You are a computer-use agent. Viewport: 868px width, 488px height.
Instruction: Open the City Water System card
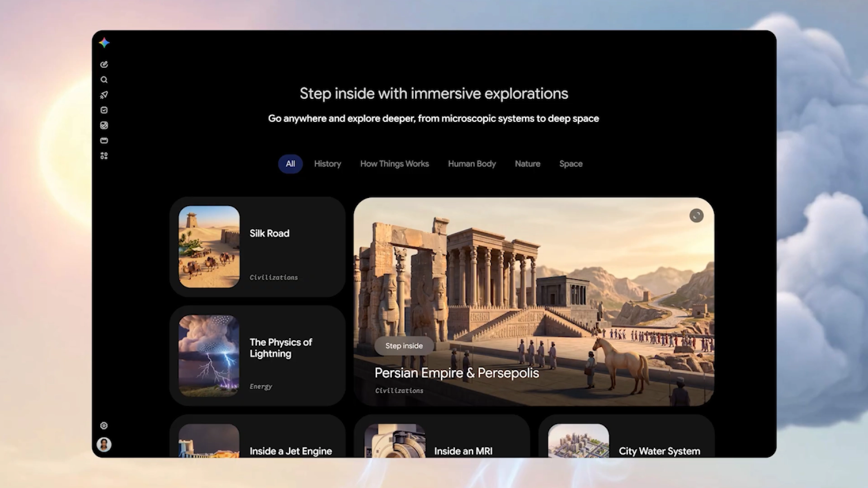(626, 436)
